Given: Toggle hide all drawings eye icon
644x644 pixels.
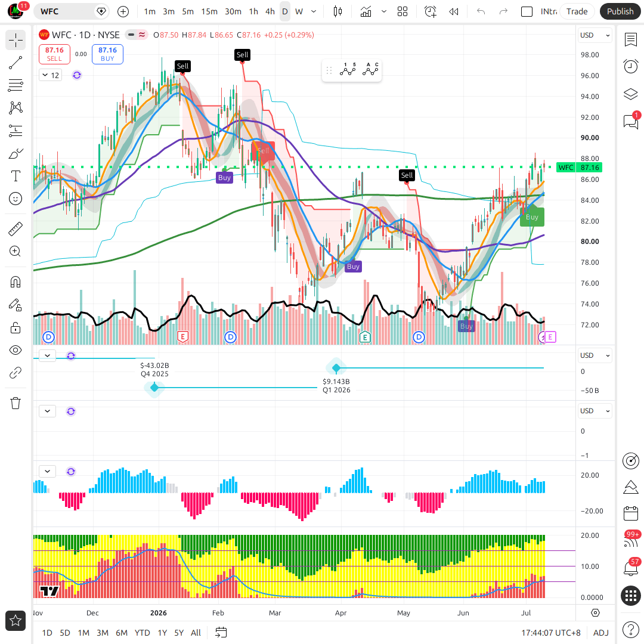Looking at the screenshot, I should click(16, 350).
